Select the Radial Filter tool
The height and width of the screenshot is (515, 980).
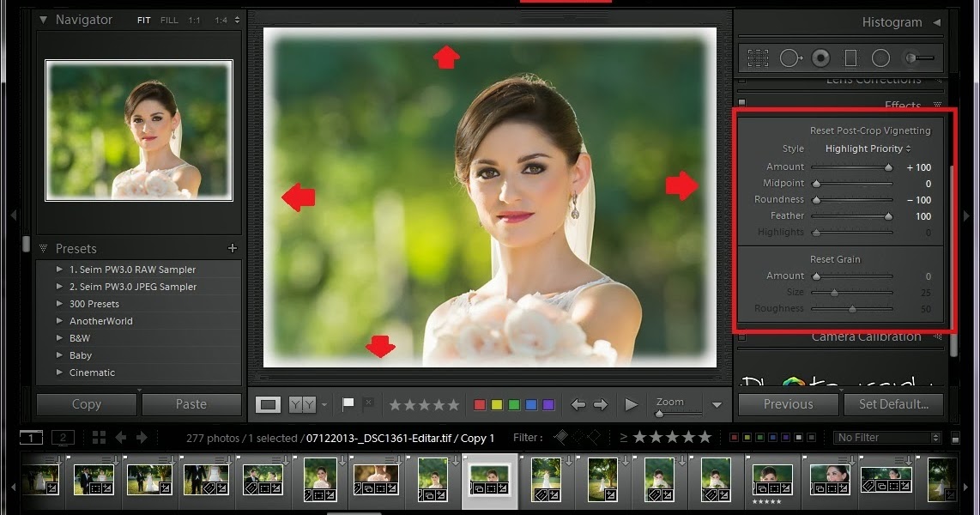click(x=880, y=58)
